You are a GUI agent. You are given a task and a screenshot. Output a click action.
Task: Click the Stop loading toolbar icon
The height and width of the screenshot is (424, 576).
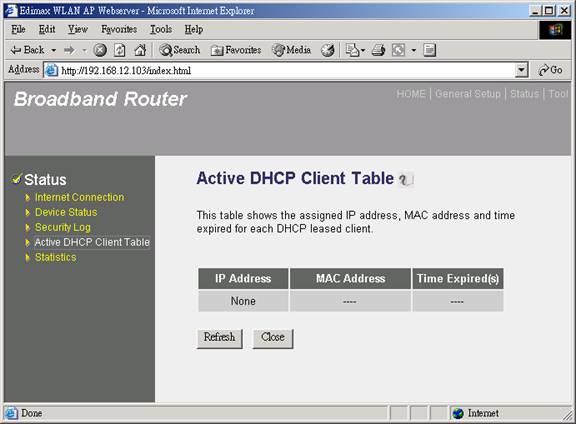coord(100,50)
